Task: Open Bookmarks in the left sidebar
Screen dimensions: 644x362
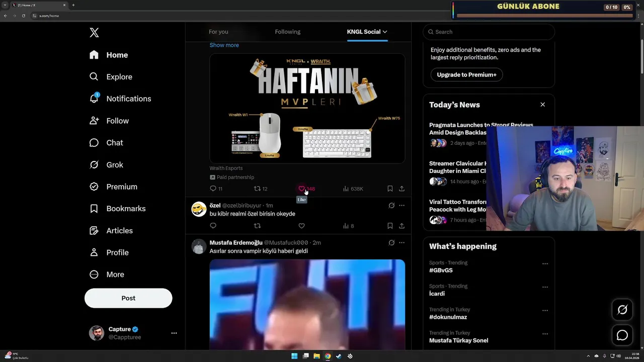Action: (117, 209)
